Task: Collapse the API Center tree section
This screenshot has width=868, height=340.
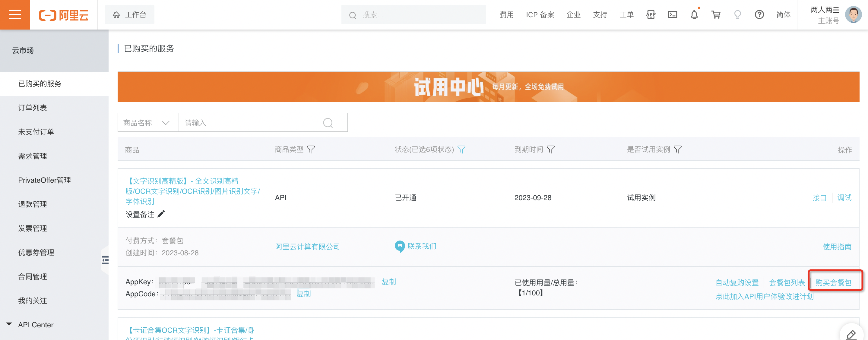Action: 9,325
